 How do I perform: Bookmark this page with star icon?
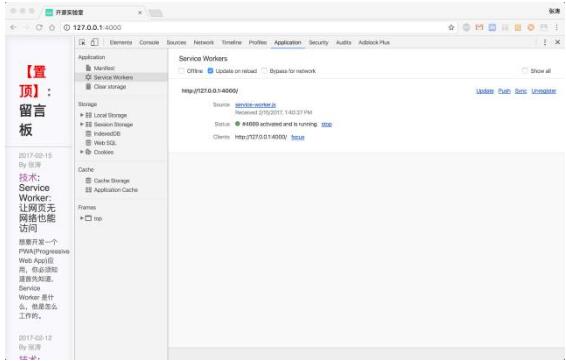pos(451,27)
